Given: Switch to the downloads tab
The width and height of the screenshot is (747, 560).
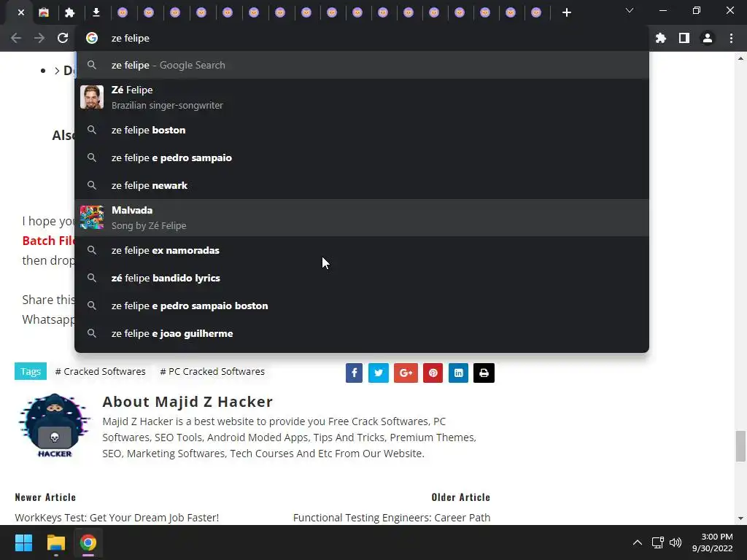Looking at the screenshot, I should click(96, 13).
